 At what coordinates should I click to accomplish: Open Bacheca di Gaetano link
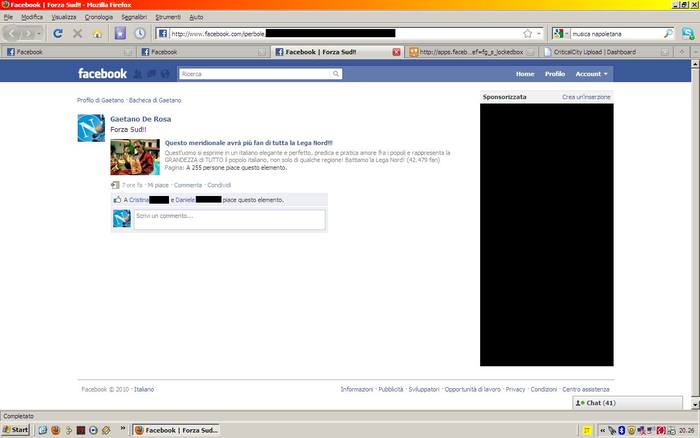(155, 100)
